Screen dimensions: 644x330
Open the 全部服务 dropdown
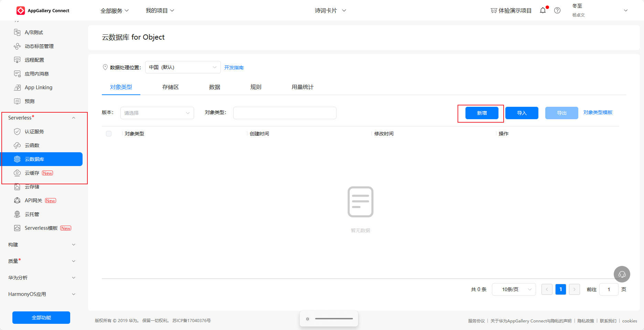115,11
